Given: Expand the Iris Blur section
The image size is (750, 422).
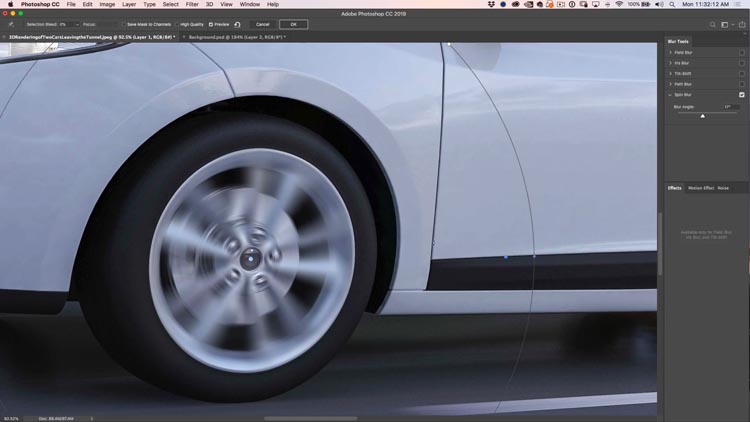Looking at the screenshot, I should pos(670,63).
